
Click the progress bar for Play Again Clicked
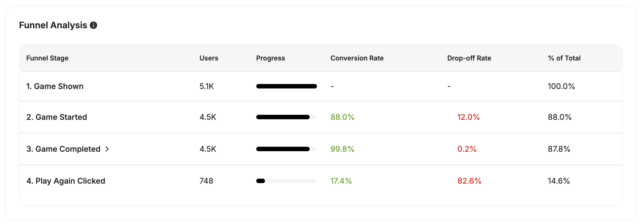pyautogui.click(x=286, y=181)
